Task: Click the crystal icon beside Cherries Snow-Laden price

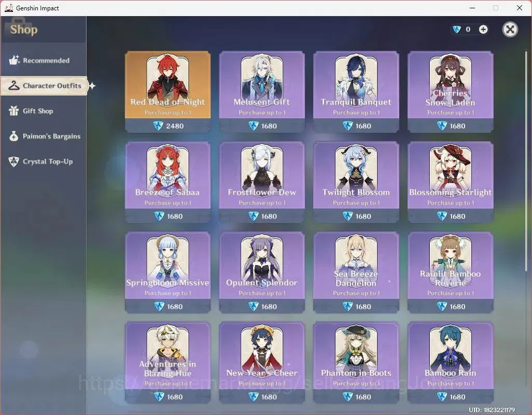Action: [442, 126]
